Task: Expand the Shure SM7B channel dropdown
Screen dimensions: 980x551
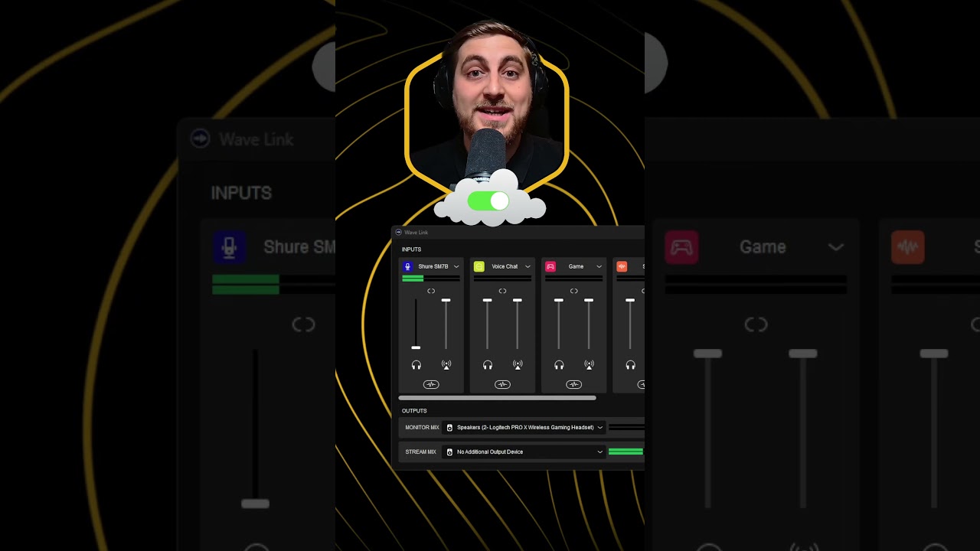Action: coord(456,266)
